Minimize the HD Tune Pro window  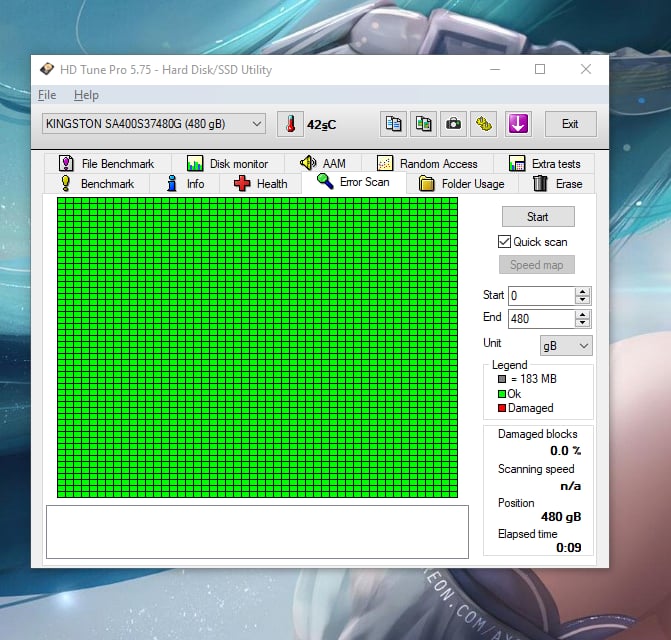click(x=495, y=69)
